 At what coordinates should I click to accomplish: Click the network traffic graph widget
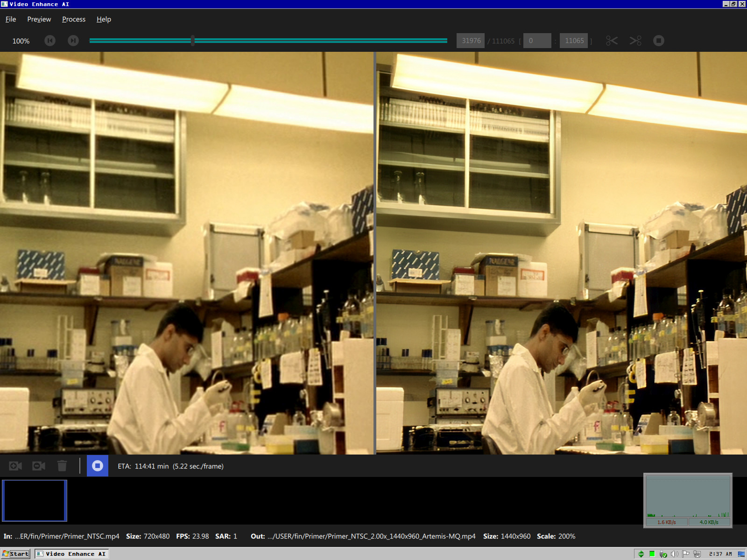[x=688, y=500]
